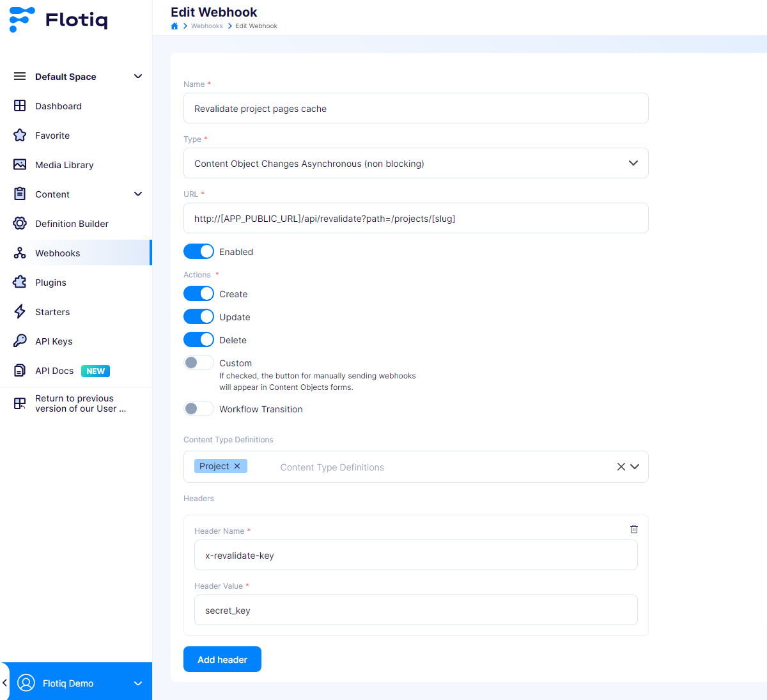Toggle the Enabled switch off
The height and width of the screenshot is (700, 767).
pos(199,251)
